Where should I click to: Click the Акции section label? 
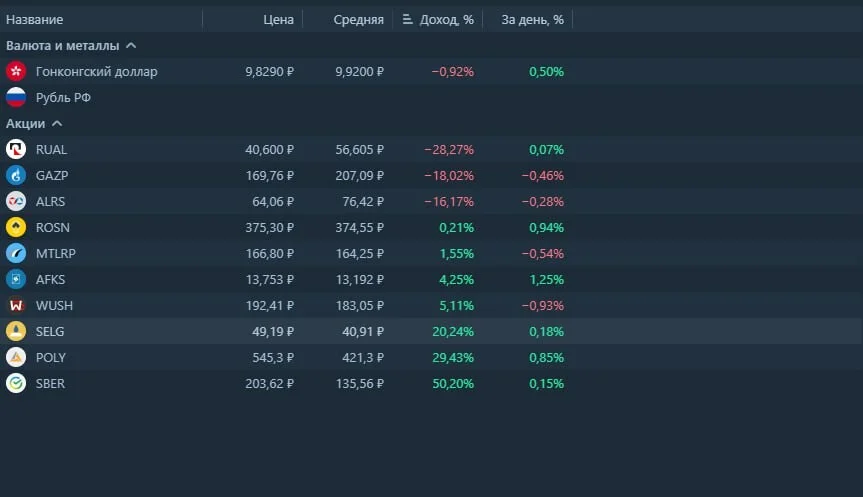(x=25, y=123)
